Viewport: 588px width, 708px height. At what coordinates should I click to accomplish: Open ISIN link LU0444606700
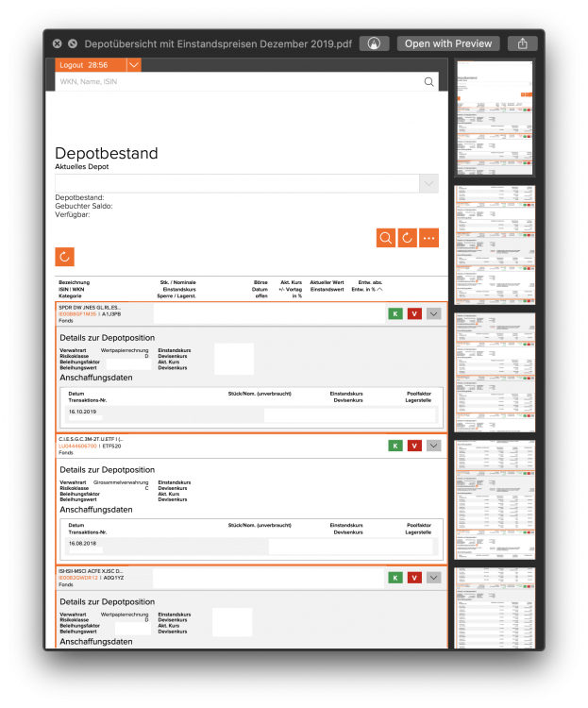[x=77, y=447]
